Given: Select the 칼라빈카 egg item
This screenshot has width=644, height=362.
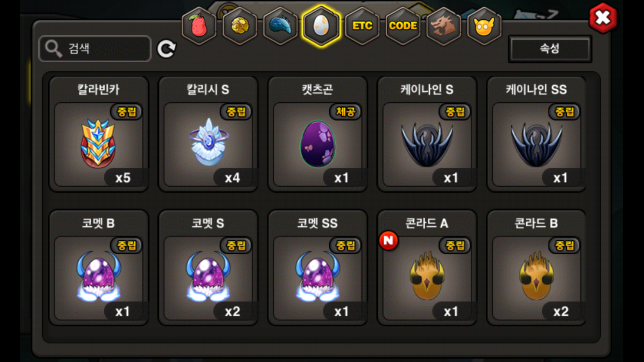Looking at the screenshot, I should (x=98, y=134).
